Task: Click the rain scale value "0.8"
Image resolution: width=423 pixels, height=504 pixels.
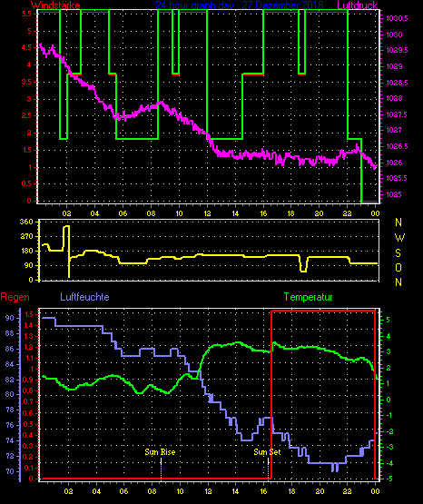Action: [29, 390]
